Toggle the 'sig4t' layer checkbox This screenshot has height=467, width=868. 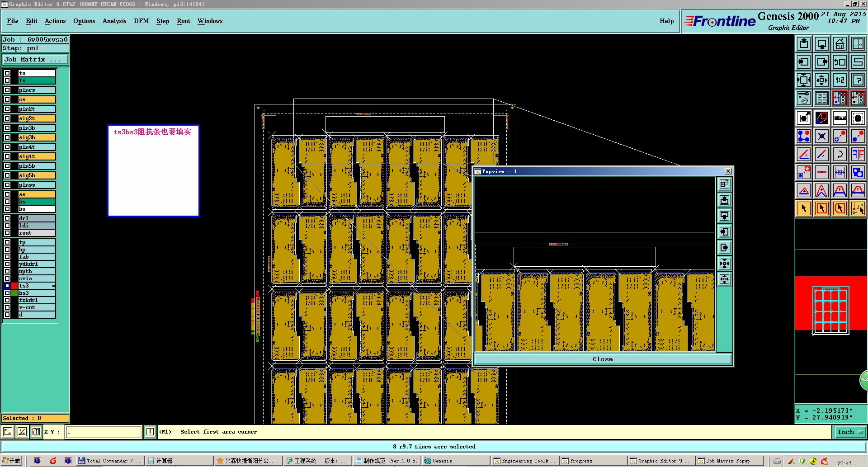[x=7, y=156]
